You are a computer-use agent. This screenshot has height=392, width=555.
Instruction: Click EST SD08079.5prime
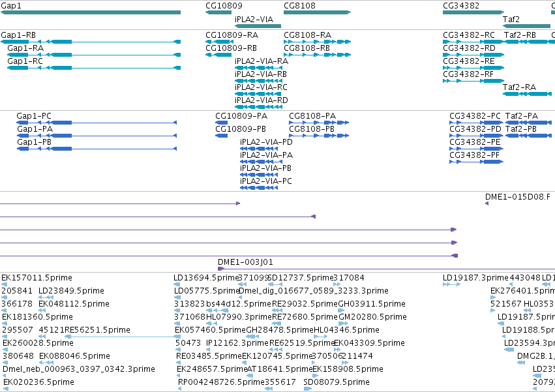pyautogui.click(x=308, y=389)
